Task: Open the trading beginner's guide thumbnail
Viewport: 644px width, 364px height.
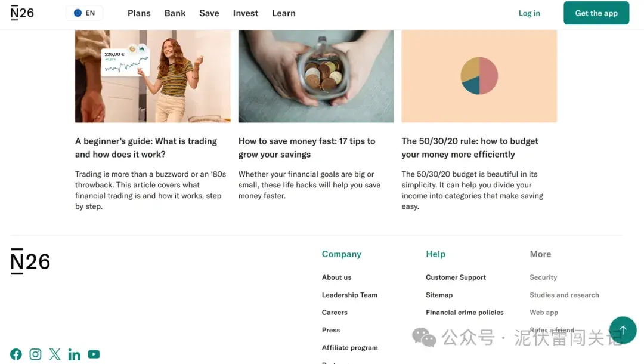Action: 153,76
